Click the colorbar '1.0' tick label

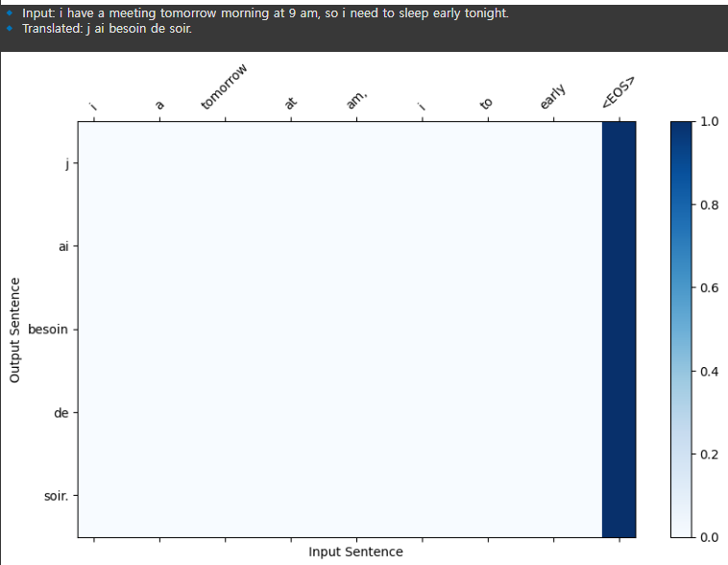[709, 122]
